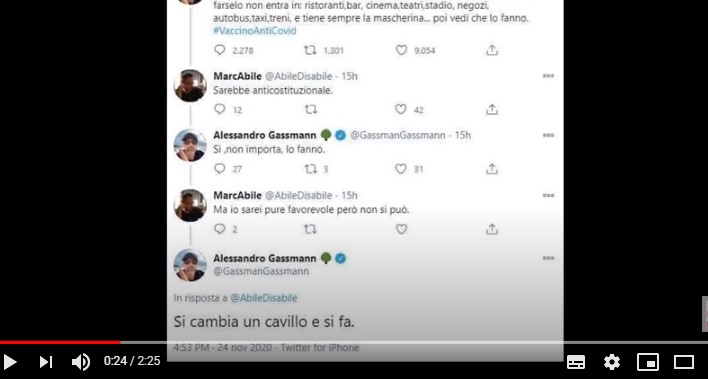Like the 'Sarebbe anticostituzionale' tweet
The height and width of the screenshot is (379, 708).
401,109
